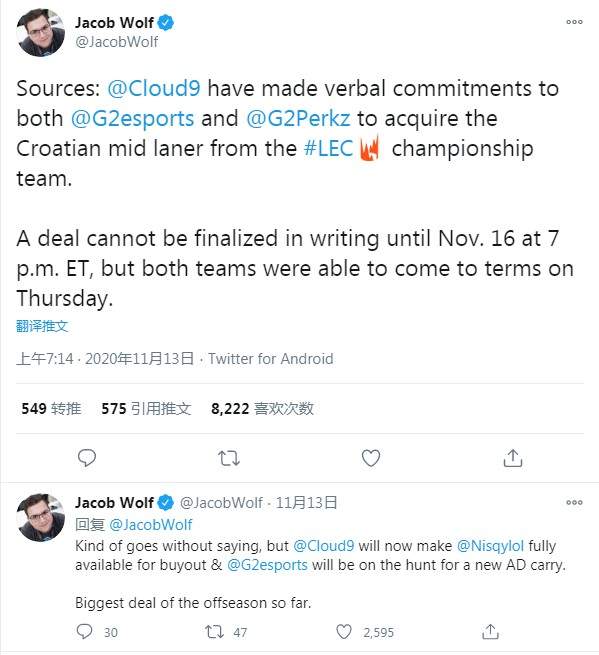599x655 pixels.
Task: Retweet the follow-up tweet showing 47
Action: coord(215,632)
